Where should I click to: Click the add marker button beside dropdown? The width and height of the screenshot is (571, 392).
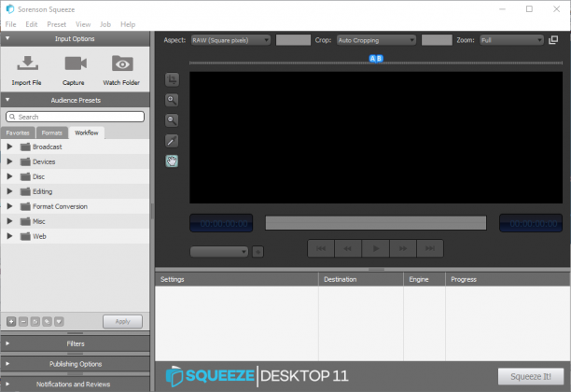coord(258,252)
